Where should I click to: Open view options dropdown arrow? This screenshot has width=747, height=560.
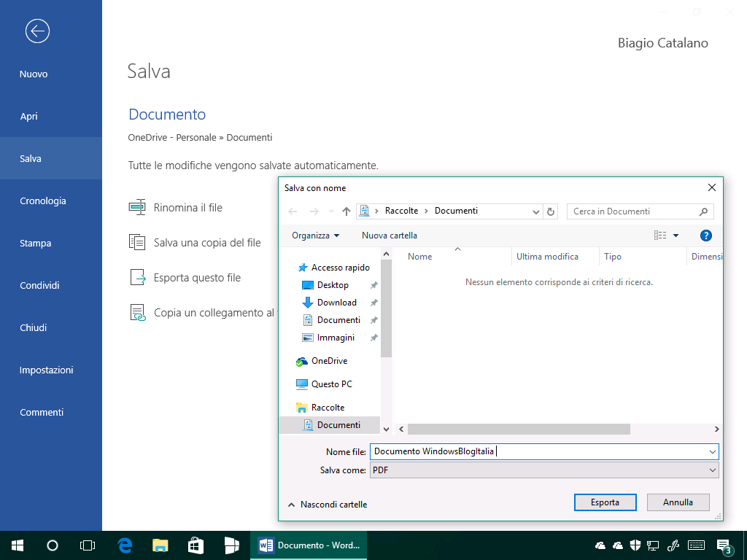[676, 236]
